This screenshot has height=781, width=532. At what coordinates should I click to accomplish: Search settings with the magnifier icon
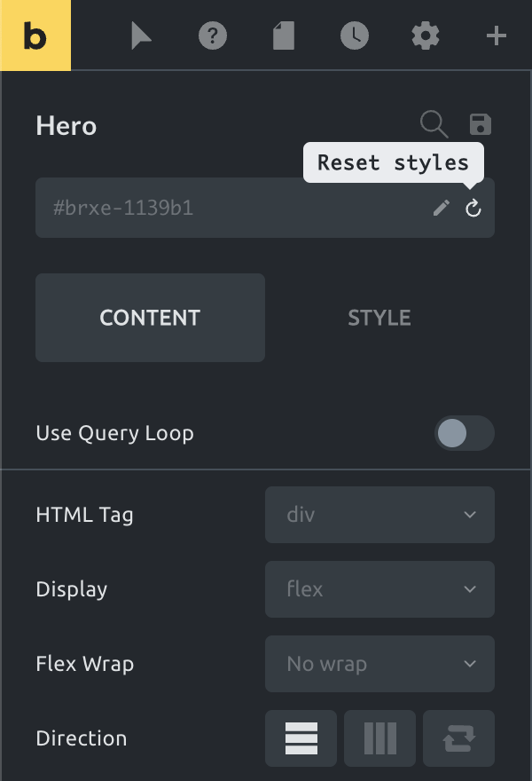[434, 124]
